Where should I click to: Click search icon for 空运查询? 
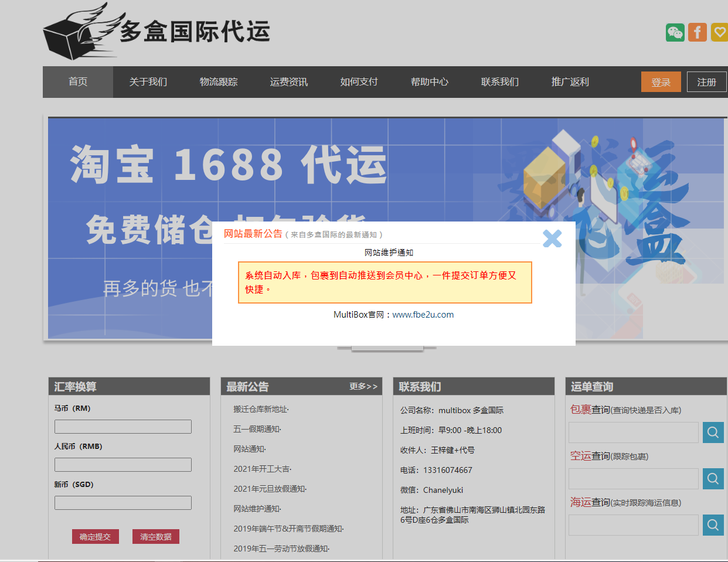(x=713, y=479)
